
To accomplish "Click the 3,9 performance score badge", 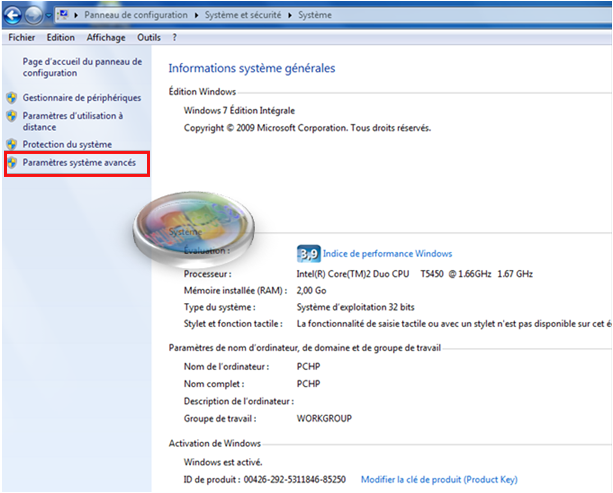I will [309, 254].
